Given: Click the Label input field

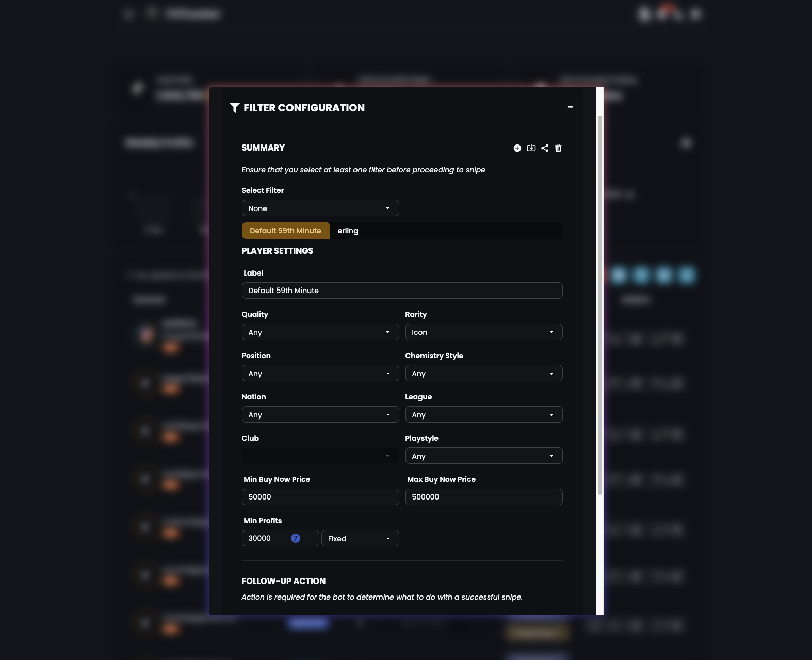Looking at the screenshot, I should [x=402, y=291].
